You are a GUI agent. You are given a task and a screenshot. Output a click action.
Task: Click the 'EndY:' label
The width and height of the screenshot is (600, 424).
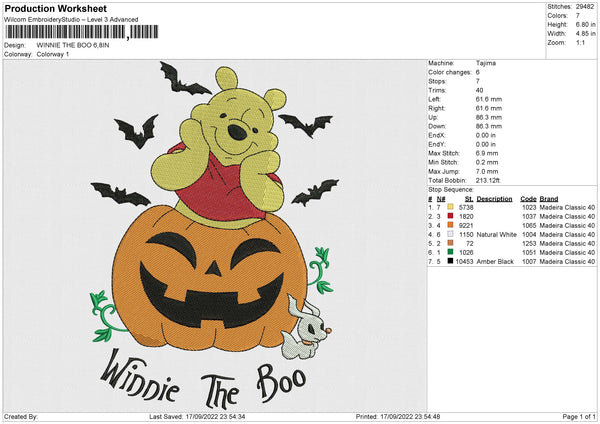[437, 144]
